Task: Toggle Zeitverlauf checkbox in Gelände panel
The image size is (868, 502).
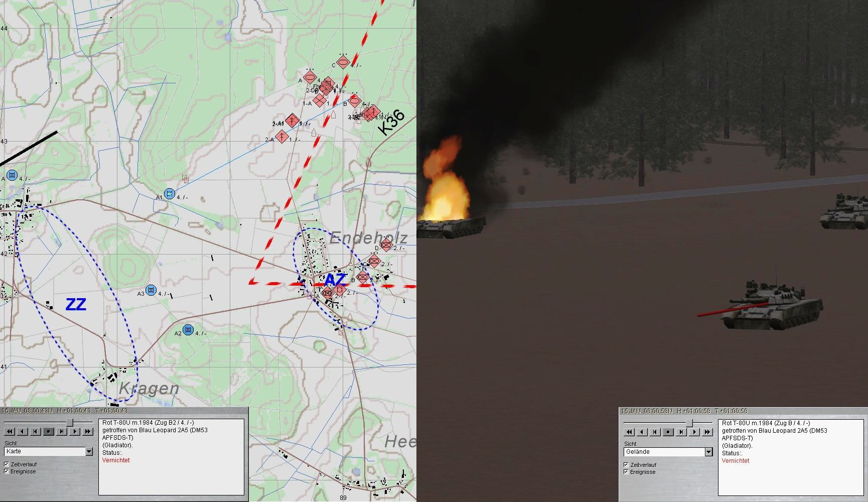Action: tap(626, 465)
